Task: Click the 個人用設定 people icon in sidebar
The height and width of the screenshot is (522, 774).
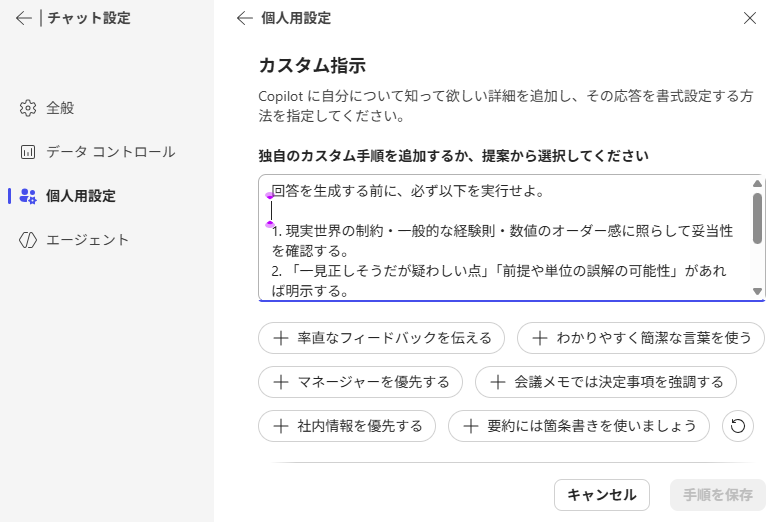Action: click(28, 196)
